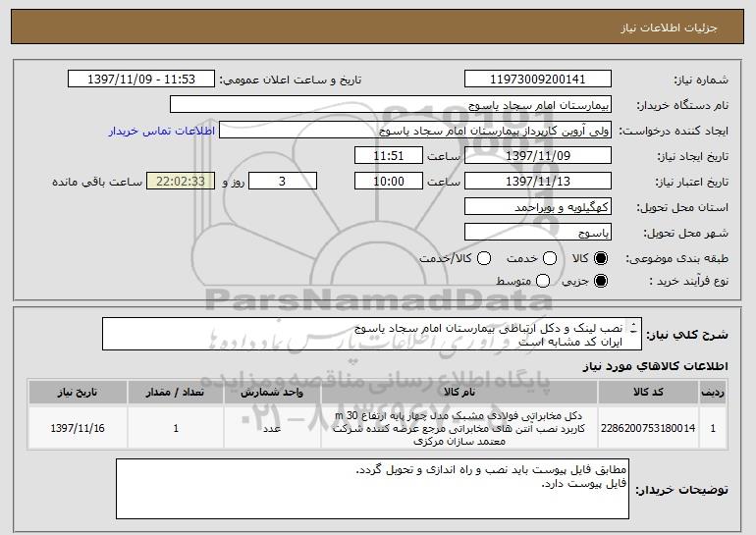Viewport: 756px width, 535px height.
Task: Click the product name cell about telecom tower
Action: [459, 428]
